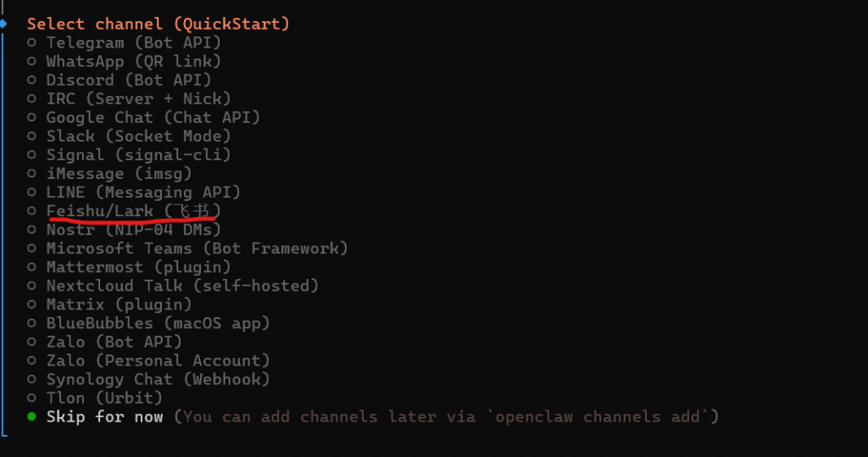Select Nostr (NIP-04 DMs) channel
The width and height of the screenshot is (868, 457).
(x=133, y=229)
